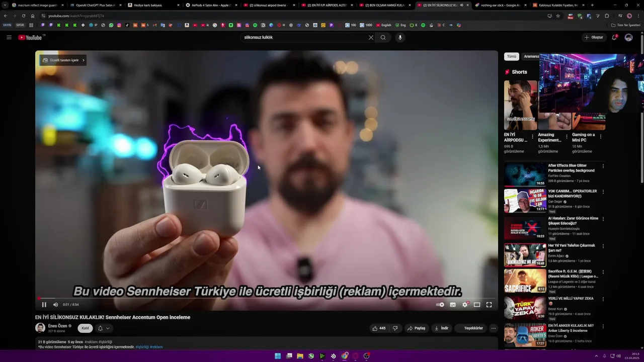Mute the video volume
This screenshot has height=362, width=644.
tap(55, 304)
